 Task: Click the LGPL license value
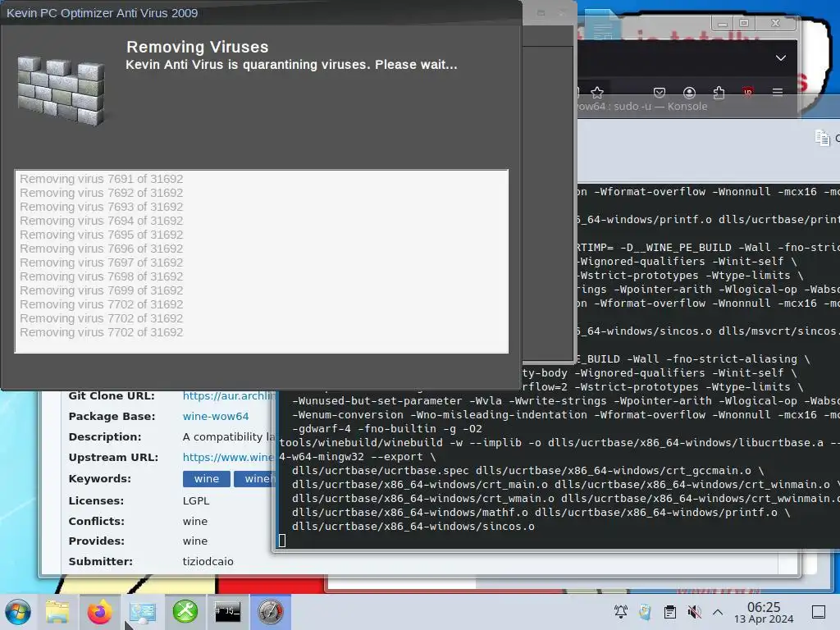pyautogui.click(x=196, y=501)
